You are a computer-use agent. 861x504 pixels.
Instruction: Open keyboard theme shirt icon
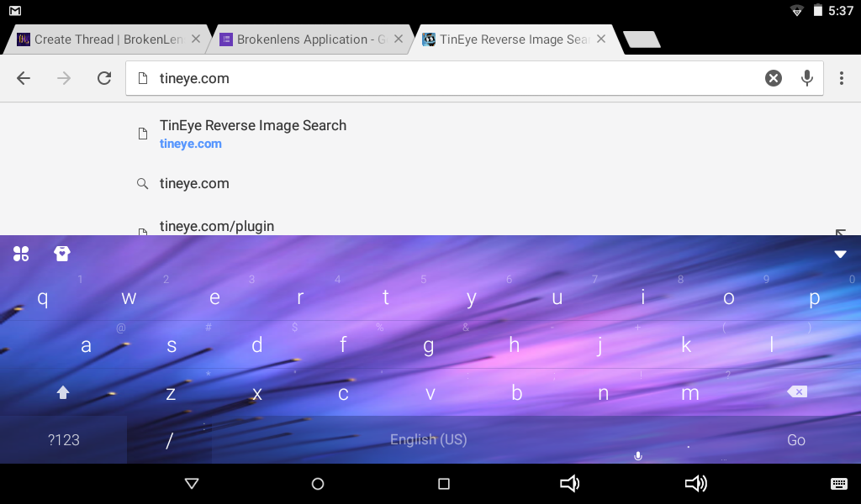(x=62, y=254)
